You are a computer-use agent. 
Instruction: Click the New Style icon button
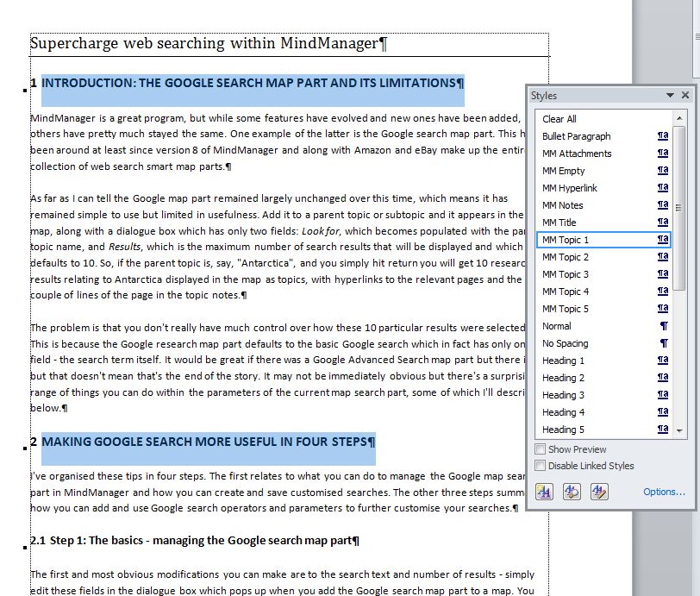coord(544,492)
